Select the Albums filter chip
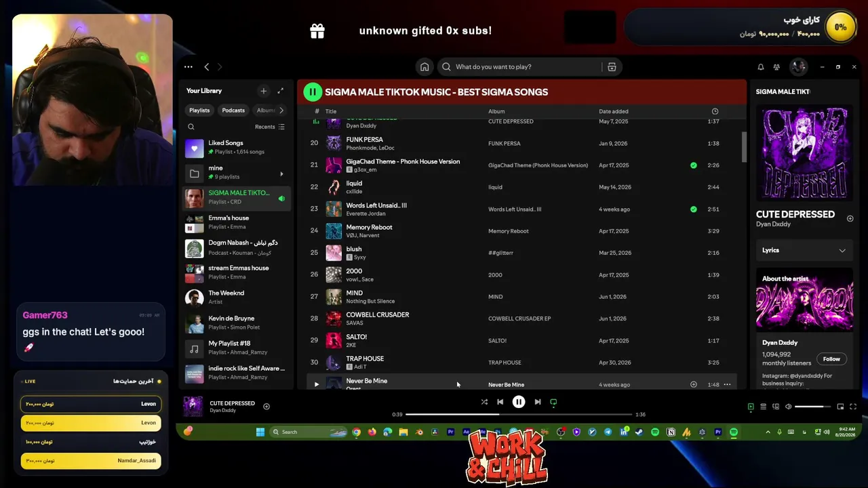Viewport: 868px width, 488px height. point(266,110)
